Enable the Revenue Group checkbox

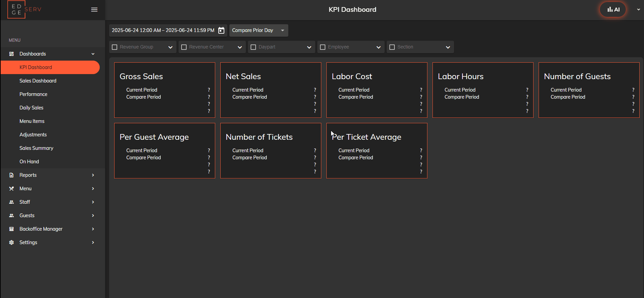tap(115, 47)
